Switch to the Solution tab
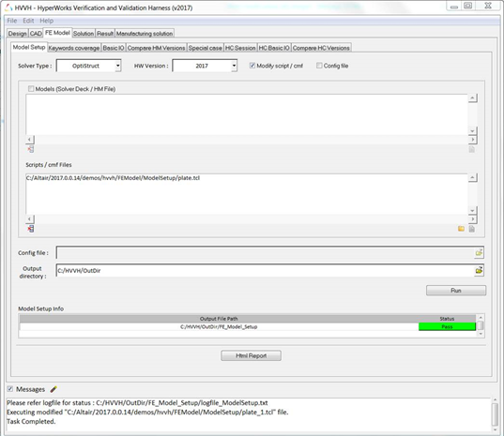 pos(84,34)
